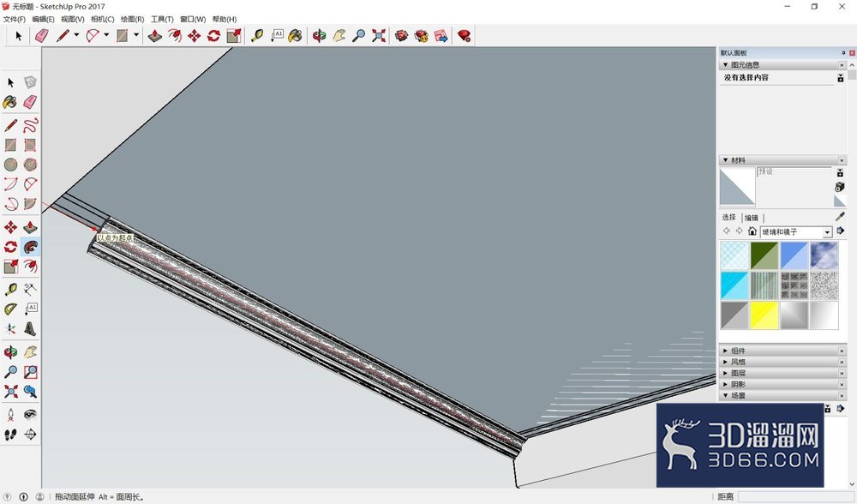Pick the eyedropper Sample Paint tool
This screenshot has height=504, width=857.
pyautogui.click(x=840, y=217)
